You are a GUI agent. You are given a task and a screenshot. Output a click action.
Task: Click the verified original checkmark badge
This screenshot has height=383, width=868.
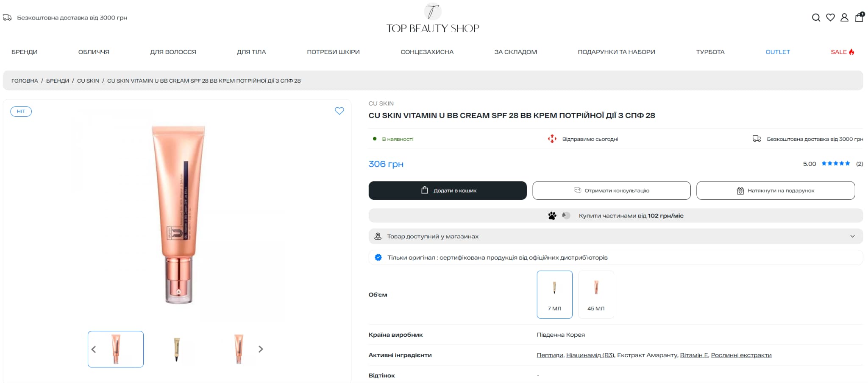pos(378,257)
